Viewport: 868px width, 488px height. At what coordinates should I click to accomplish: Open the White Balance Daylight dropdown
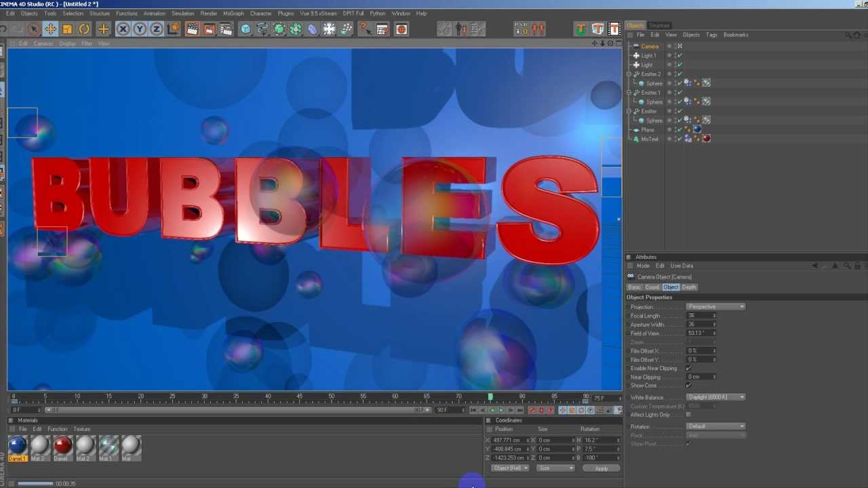[715, 396]
